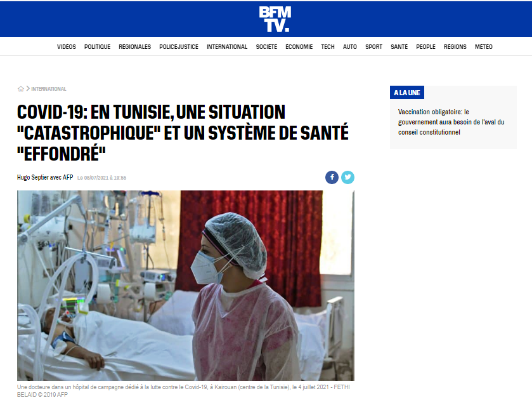Open the Météo section

tap(483, 47)
